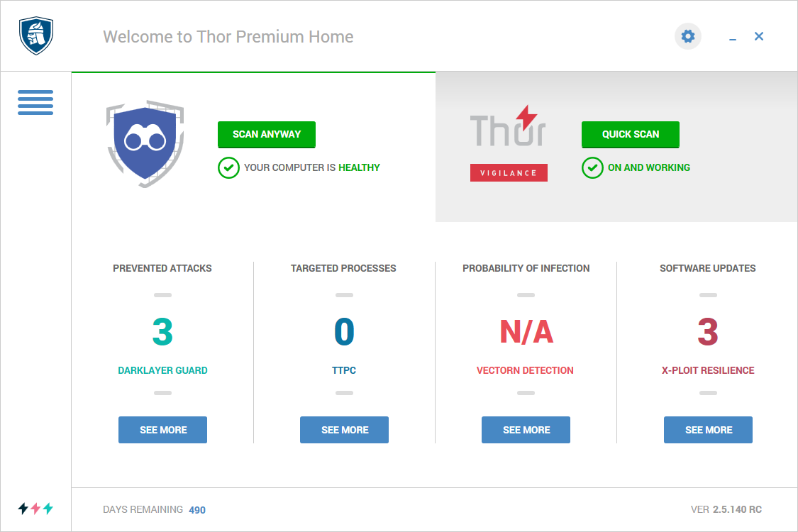Viewport: 798px width, 532px height.
Task: Run a Quick Scan
Action: click(631, 134)
